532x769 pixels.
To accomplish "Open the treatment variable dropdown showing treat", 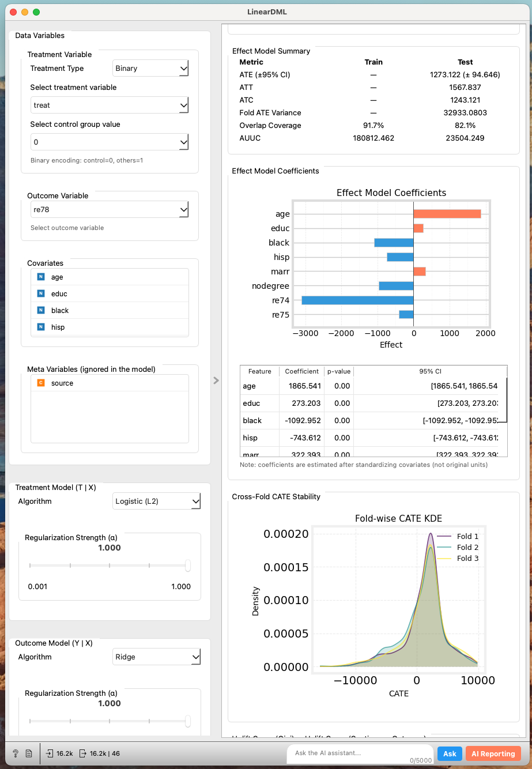I will [x=110, y=105].
